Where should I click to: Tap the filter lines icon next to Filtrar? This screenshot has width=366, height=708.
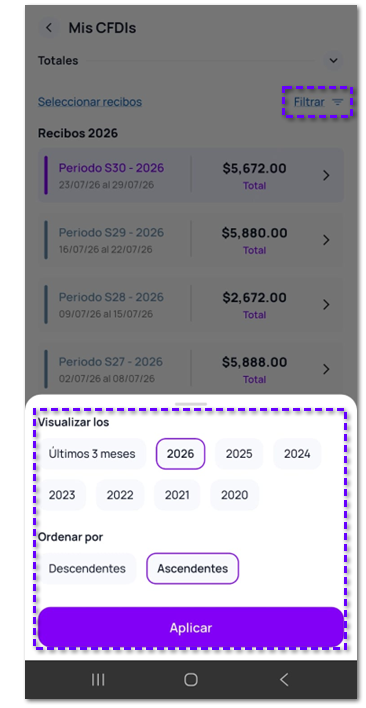pos(338,102)
